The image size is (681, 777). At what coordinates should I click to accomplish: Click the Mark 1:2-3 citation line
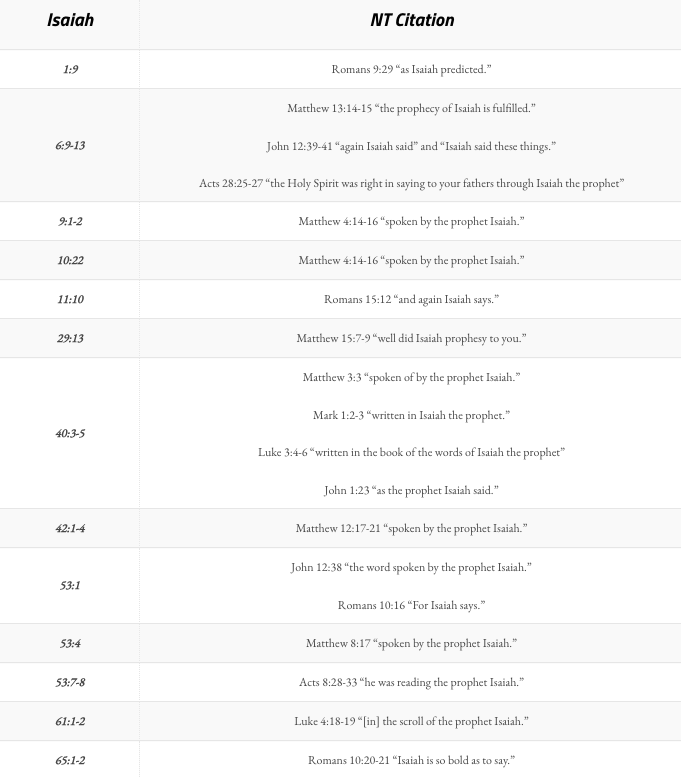click(x=411, y=415)
